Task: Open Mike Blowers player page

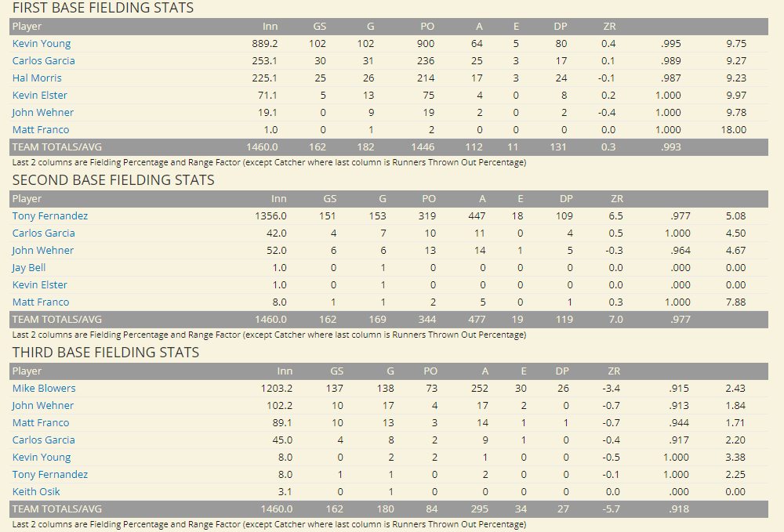Action: tap(44, 389)
